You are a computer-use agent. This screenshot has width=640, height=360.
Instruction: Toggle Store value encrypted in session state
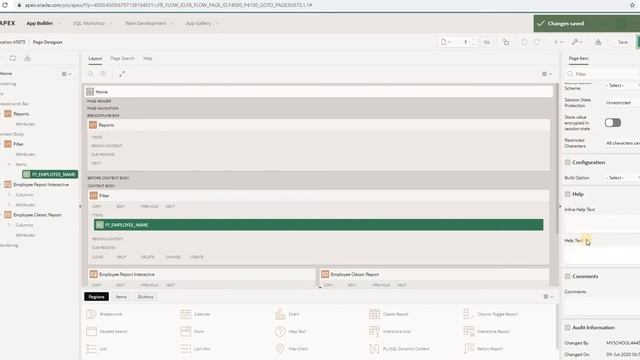click(613, 122)
